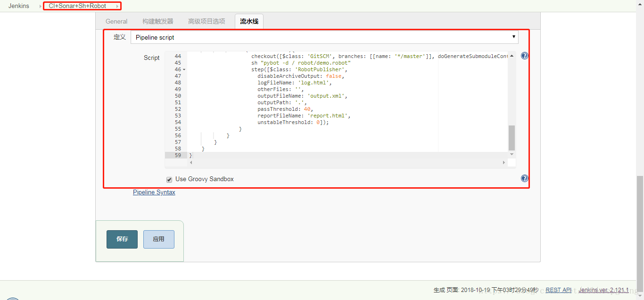This screenshot has height=300, width=644.
Task: Click the script editor vertical scrollbar thumb
Action: click(512, 138)
